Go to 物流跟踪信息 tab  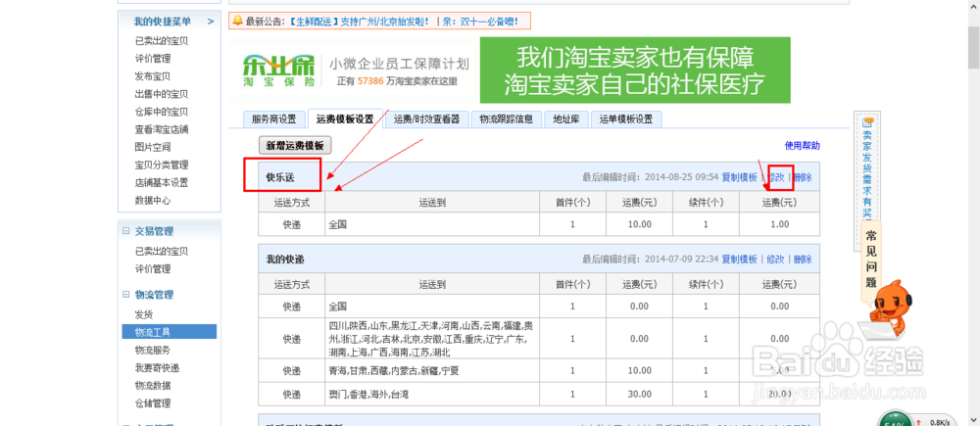tap(507, 119)
